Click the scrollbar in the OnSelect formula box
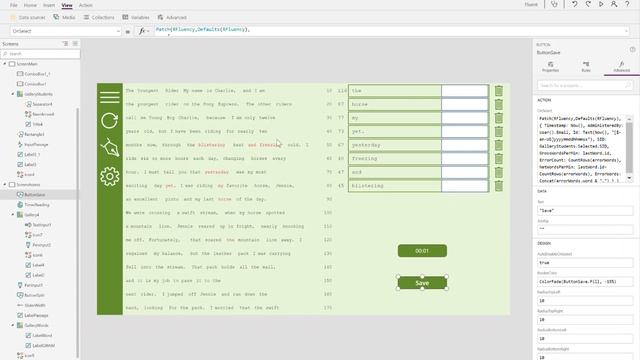 click(x=629, y=149)
